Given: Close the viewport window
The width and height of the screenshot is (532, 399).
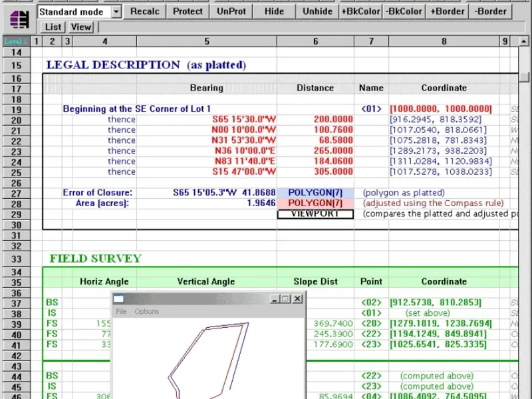Looking at the screenshot, I should (x=297, y=299).
